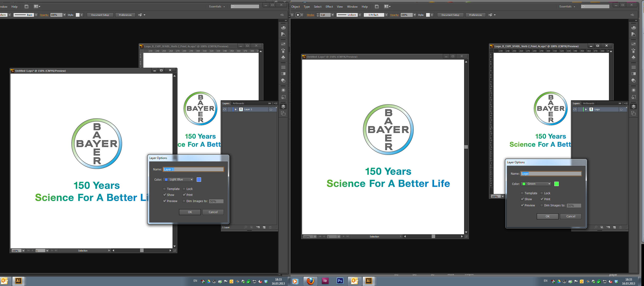Viewport: 644px width, 286px height.
Task: Open InDesign from the taskbar
Action: coord(325,281)
